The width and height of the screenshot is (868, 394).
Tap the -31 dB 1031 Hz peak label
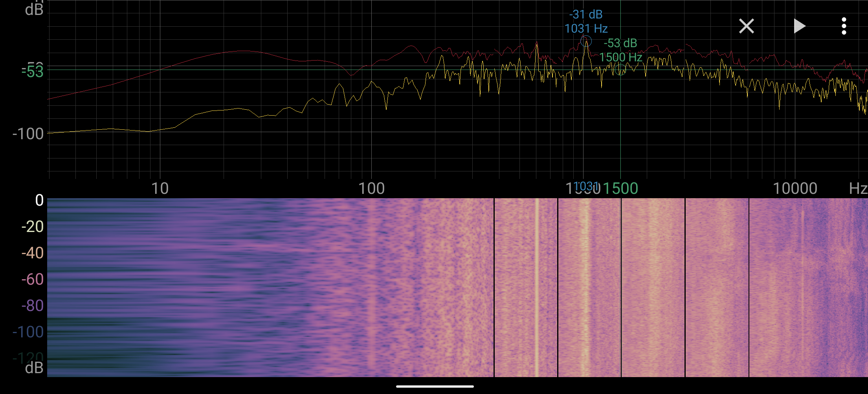(x=586, y=22)
